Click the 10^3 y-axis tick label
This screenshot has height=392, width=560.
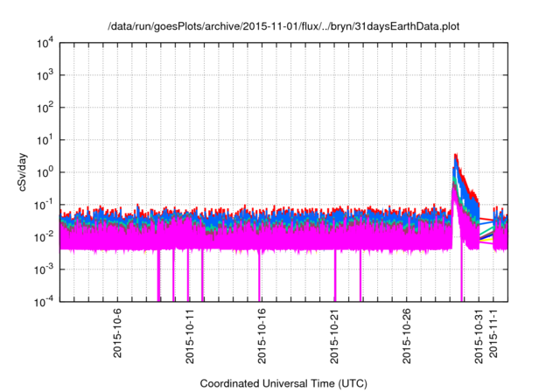pyautogui.click(x=45, y=75)
